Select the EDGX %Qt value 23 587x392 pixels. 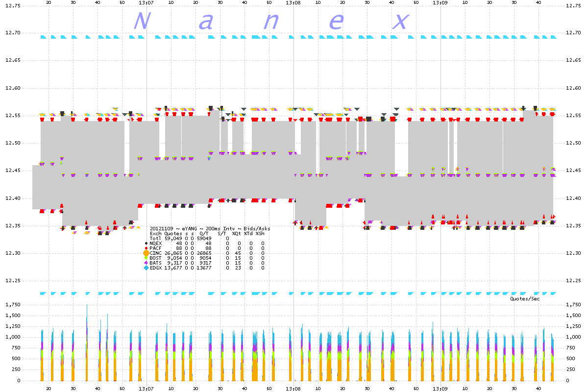[238, 268]
